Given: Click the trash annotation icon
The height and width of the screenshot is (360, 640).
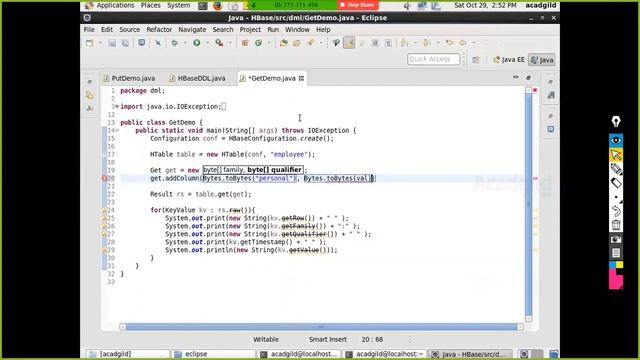Looking at the screenshot, I should point(616,225).
